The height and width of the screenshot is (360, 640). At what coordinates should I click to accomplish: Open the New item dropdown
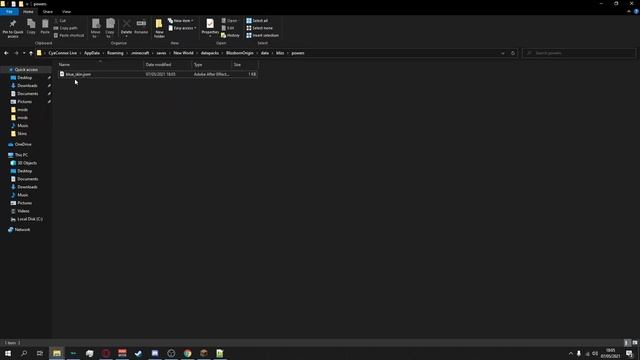pos(181,20)
